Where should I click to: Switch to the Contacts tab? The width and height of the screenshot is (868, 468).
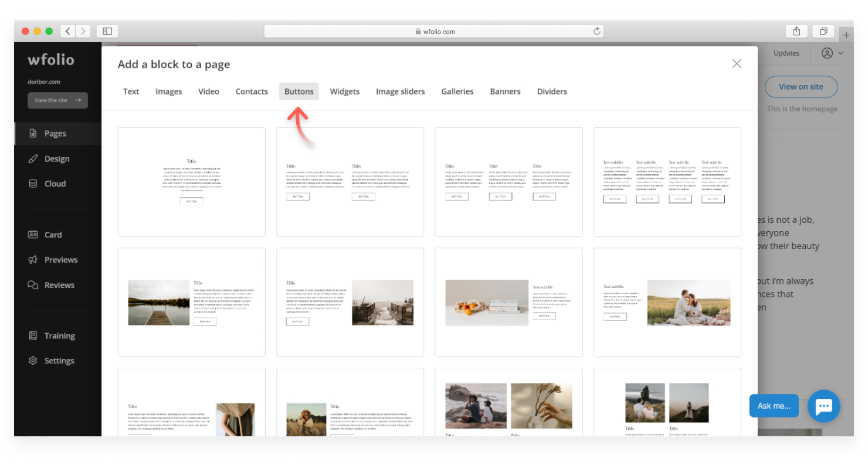click(252, 91)
